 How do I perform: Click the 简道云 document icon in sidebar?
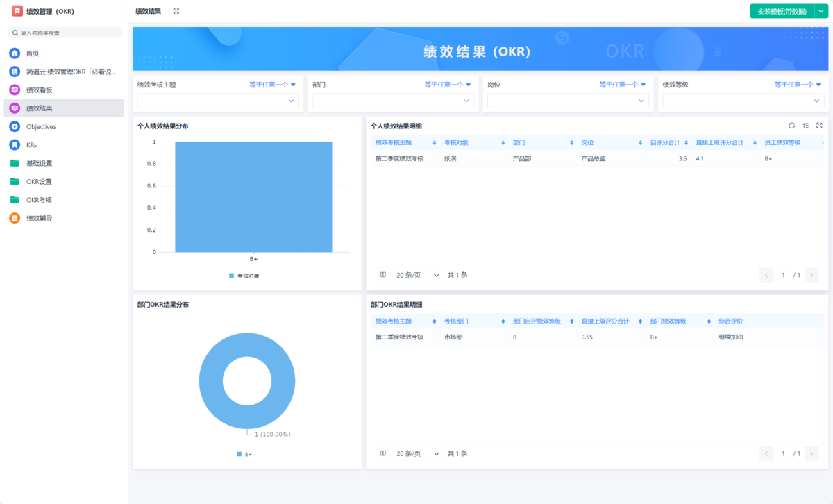point(15,72)
